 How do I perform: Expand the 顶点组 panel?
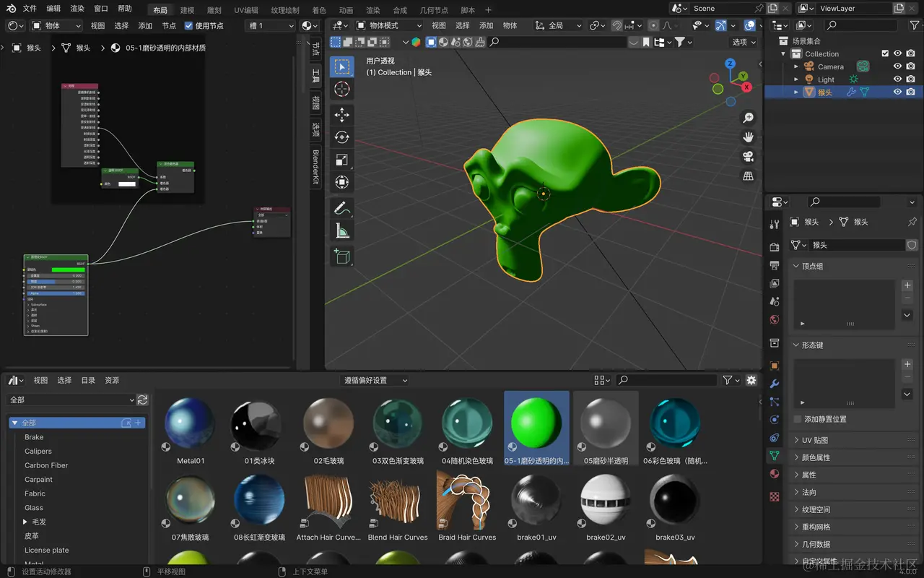point(853,266)
